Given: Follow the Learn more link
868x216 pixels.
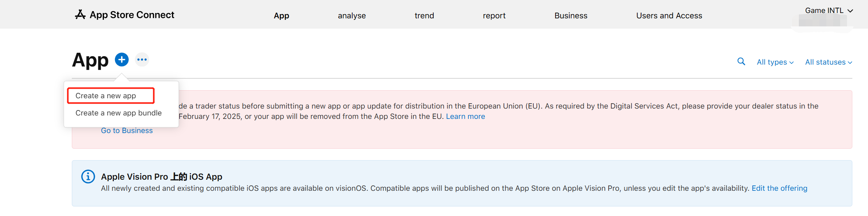Looking at the screenshot, I should coord(465,116).
